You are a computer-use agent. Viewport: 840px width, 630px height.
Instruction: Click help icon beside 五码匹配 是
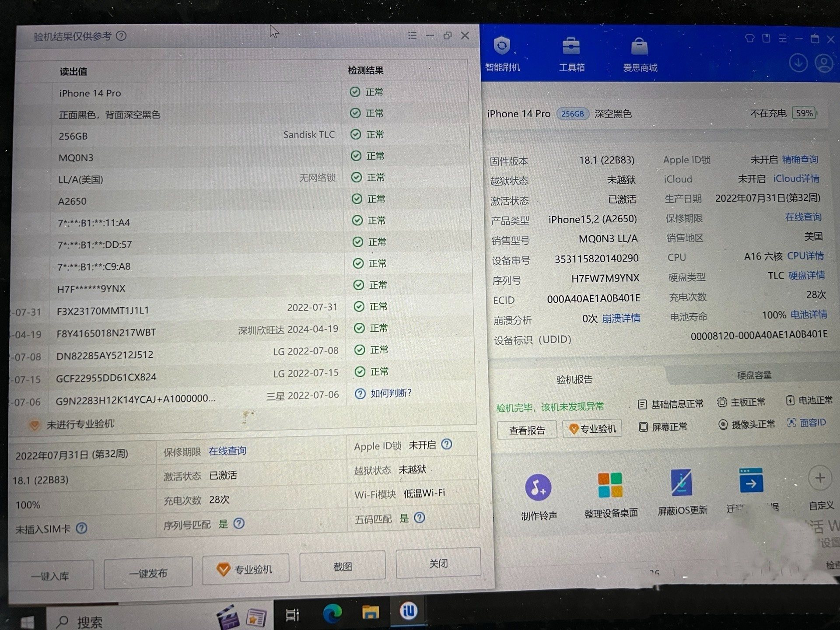pos(419,518)
